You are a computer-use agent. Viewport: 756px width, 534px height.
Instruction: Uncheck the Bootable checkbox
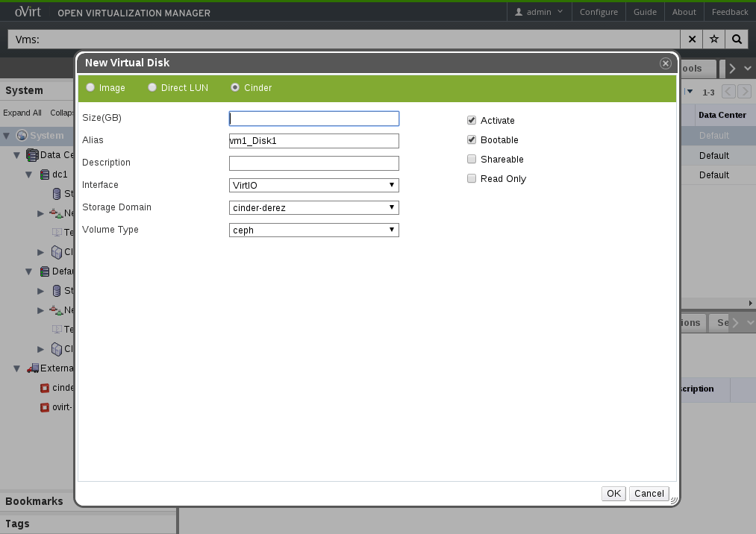472,139
